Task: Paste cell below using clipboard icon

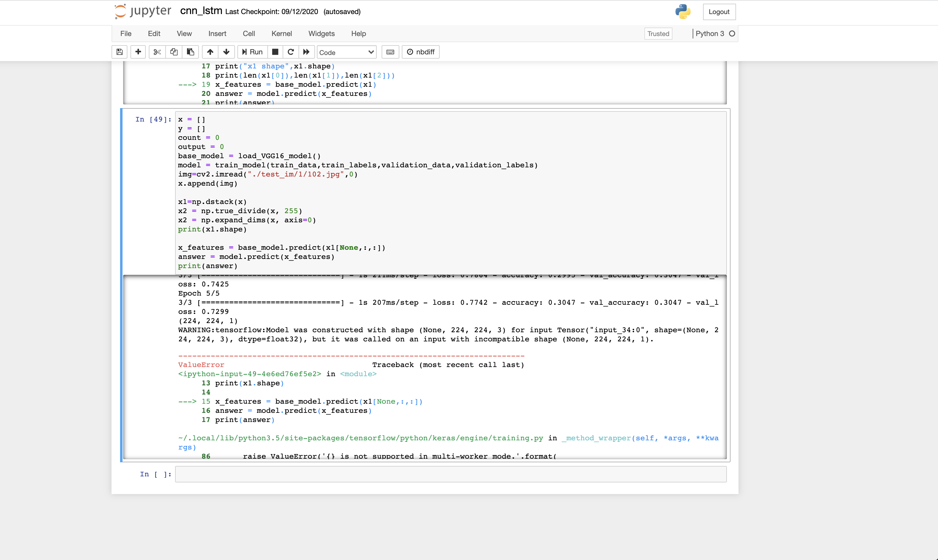Action: (x=190, y=52)
